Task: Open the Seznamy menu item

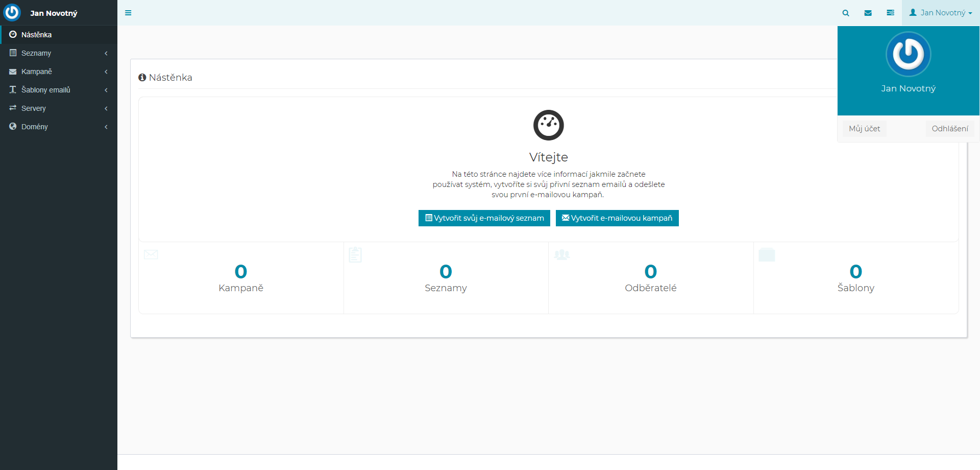Action: pos(59,53)
